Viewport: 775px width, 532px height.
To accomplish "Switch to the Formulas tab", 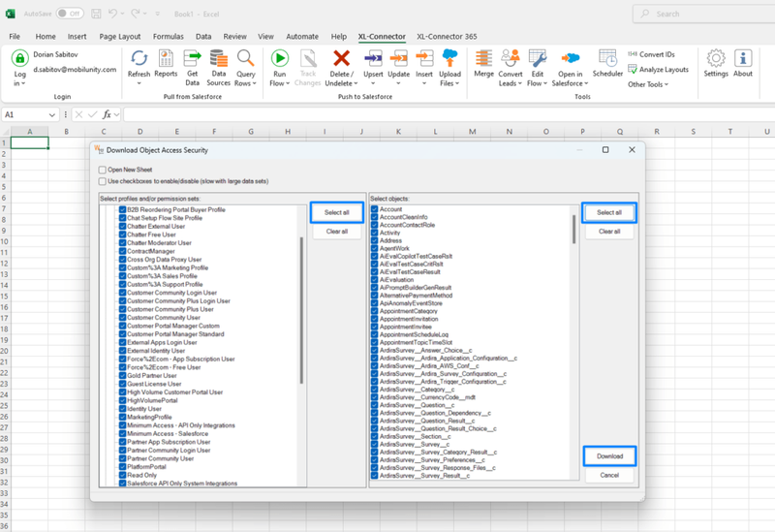I will (168, 37).
